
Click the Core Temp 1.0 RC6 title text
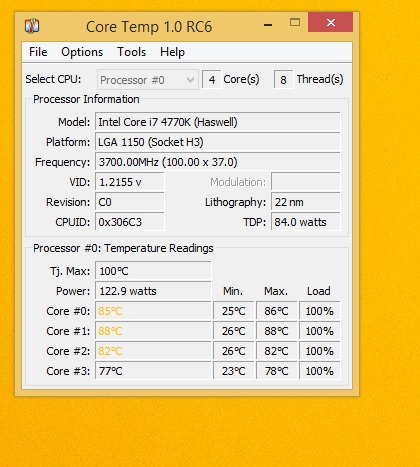point(149,27)
